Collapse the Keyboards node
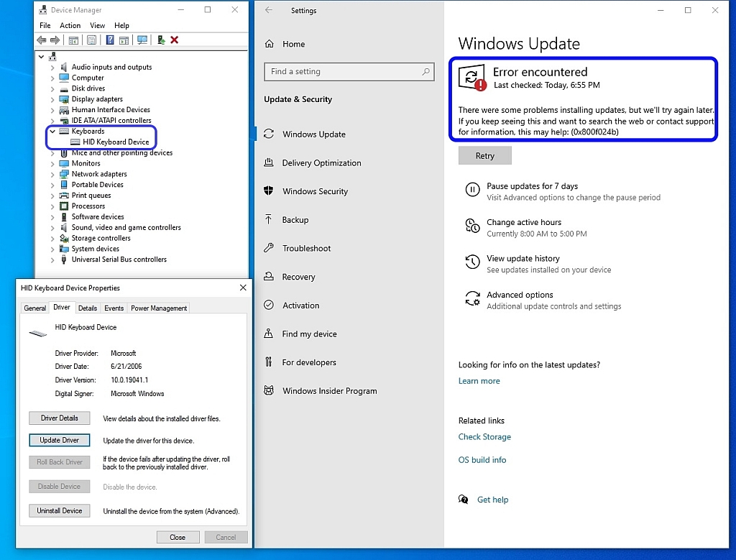736x560 pixels. pos(52,132)
